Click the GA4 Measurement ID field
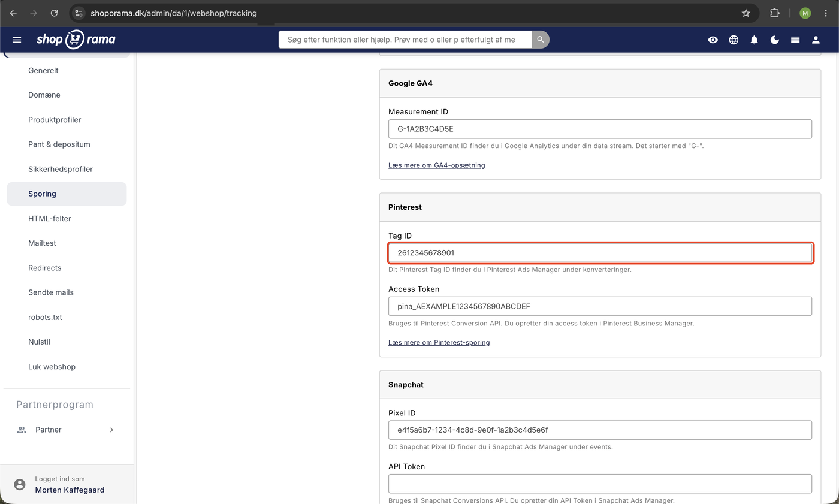 click(600, 129)
